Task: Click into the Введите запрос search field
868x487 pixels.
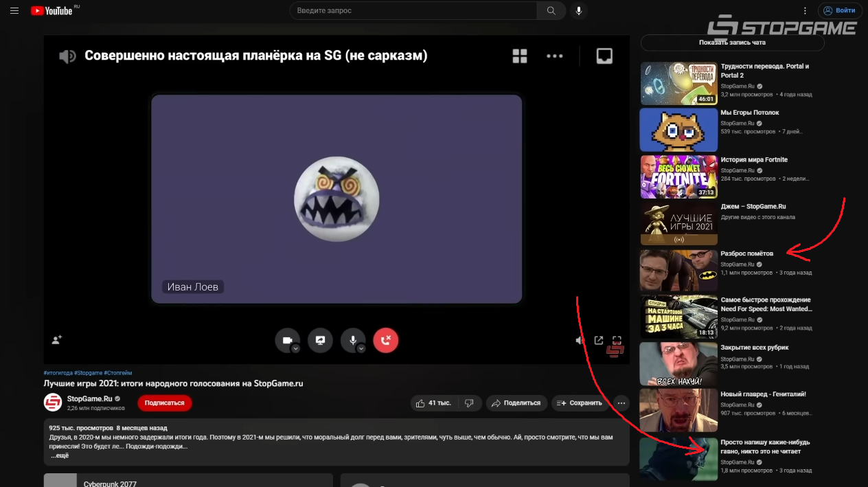Action: pos(413,10)
